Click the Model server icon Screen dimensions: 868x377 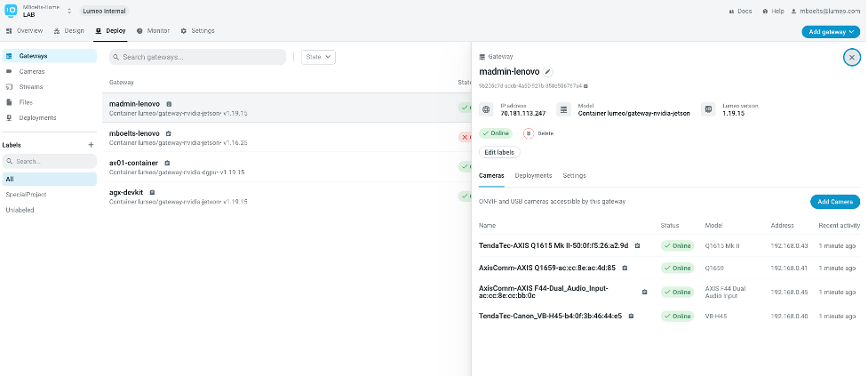563,109
